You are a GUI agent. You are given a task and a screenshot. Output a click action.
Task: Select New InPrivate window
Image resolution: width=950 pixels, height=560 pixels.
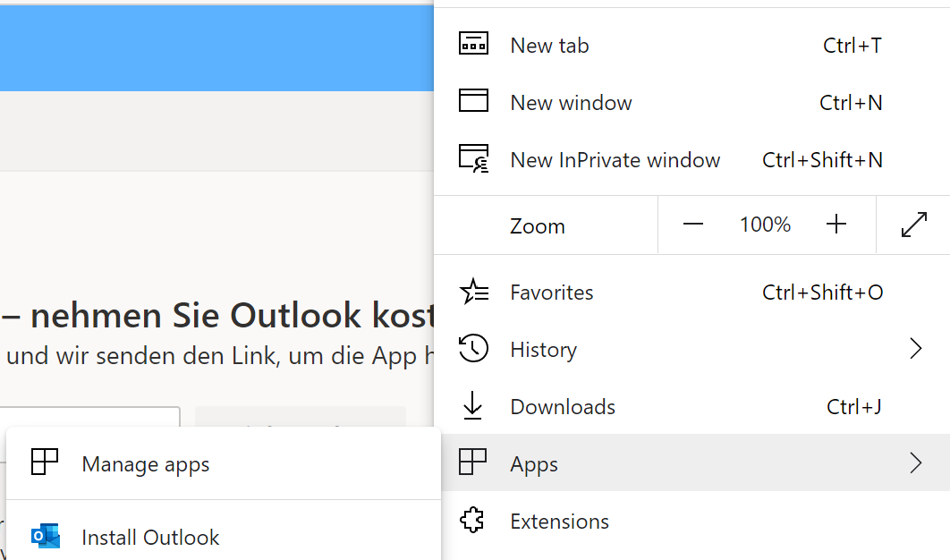pos(691,159)
